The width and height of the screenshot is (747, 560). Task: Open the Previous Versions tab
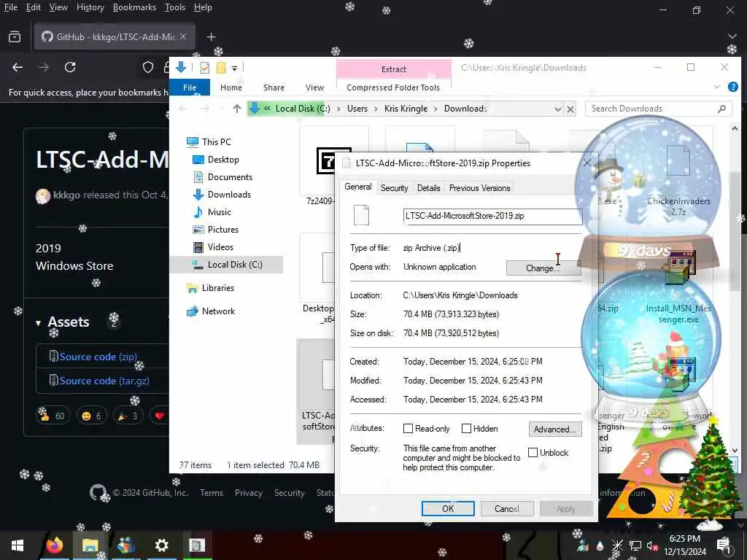click(479, 188)
